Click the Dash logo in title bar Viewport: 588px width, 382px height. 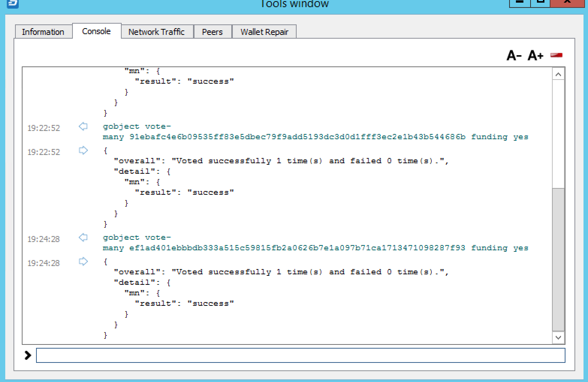pyautogui.click(x=13, y=3)
